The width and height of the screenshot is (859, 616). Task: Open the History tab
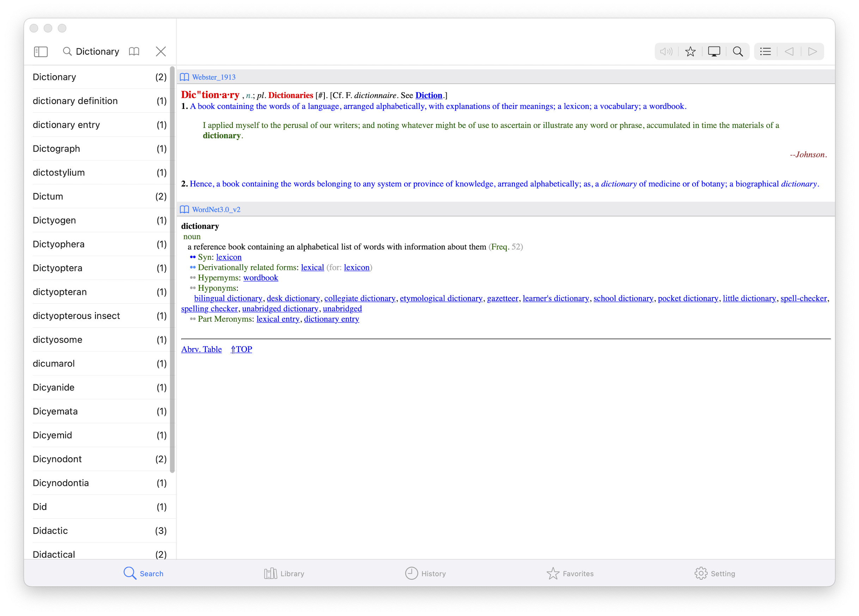[x=425, y=573]
